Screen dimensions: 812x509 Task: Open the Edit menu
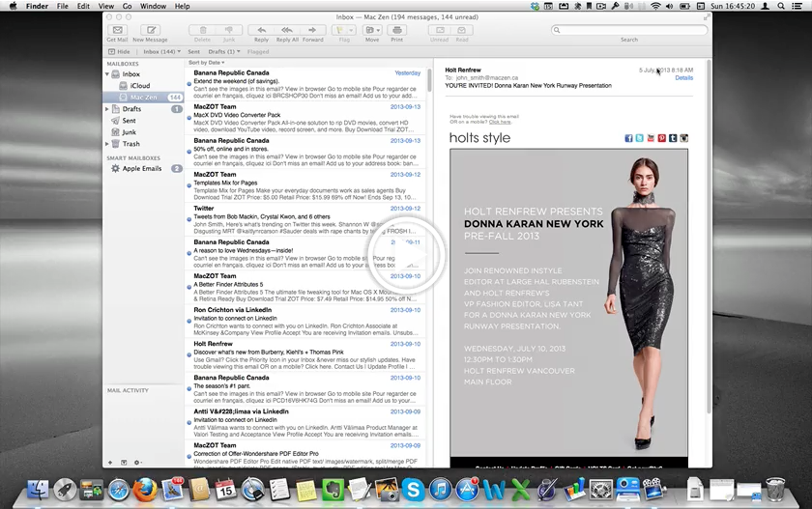(83, 6)
